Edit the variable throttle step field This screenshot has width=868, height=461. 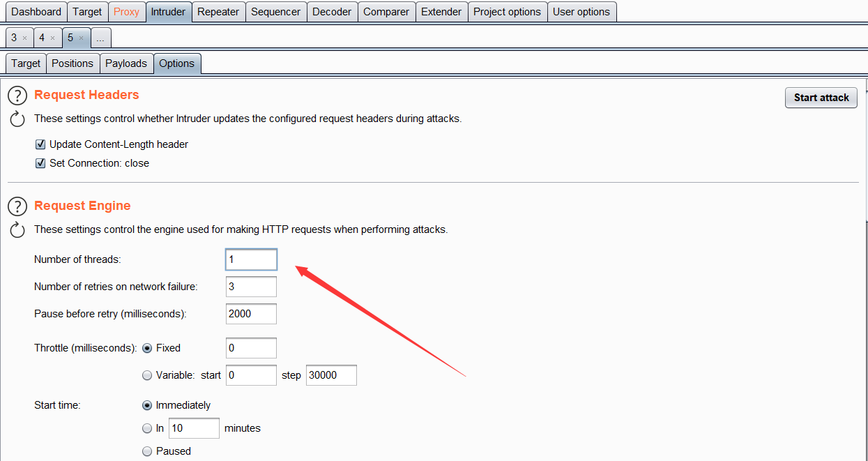(331, 375)
